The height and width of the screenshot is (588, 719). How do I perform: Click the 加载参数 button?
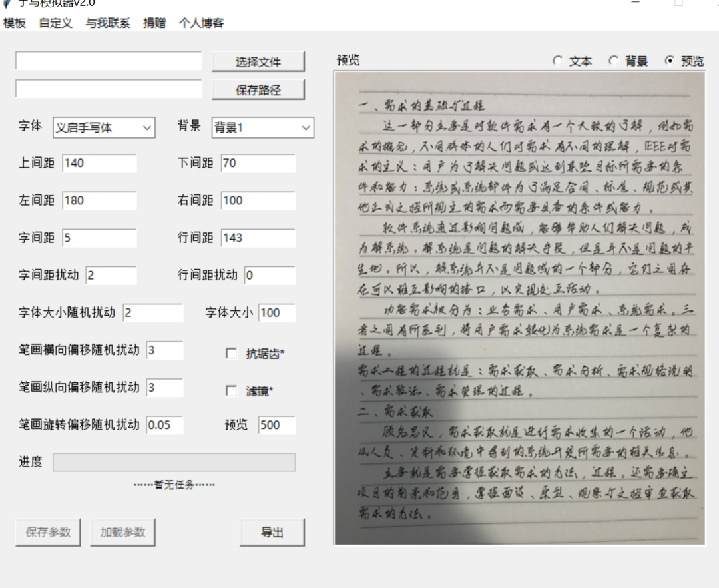click(123, 533)
